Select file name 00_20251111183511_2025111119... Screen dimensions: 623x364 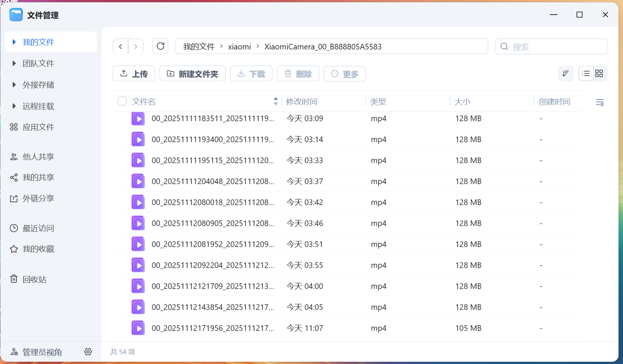pos(213,119)
